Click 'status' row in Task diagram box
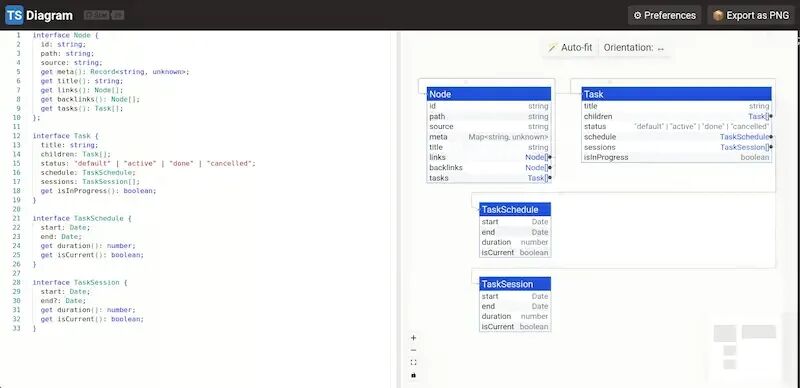This screenshot has height=388, width=800. point(676,127)
